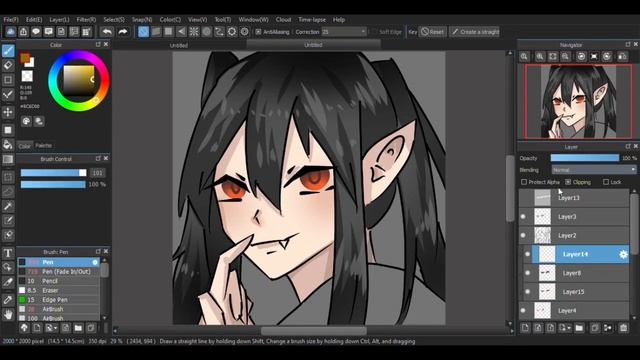
Task: Click the add layer folder icon
Action: (x=579, y=328)
